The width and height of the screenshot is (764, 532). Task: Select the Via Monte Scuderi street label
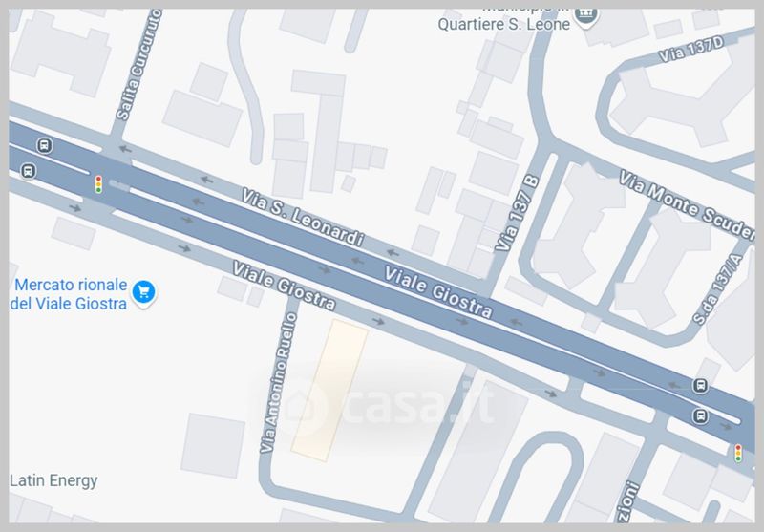click(687, 204)
